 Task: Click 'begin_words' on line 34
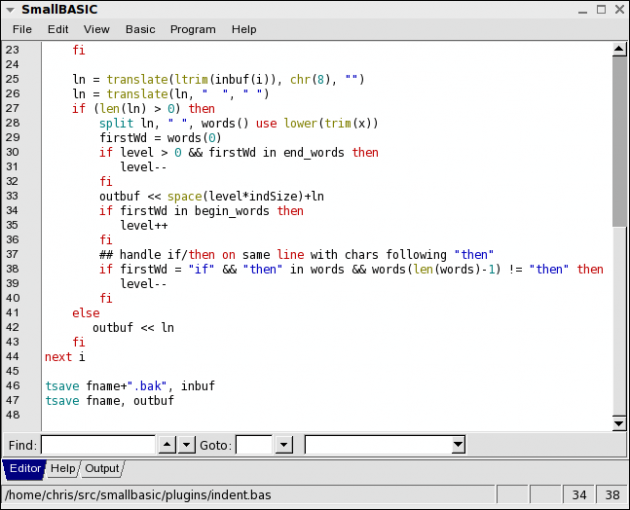pyautogui.click(x=232, y=211)
